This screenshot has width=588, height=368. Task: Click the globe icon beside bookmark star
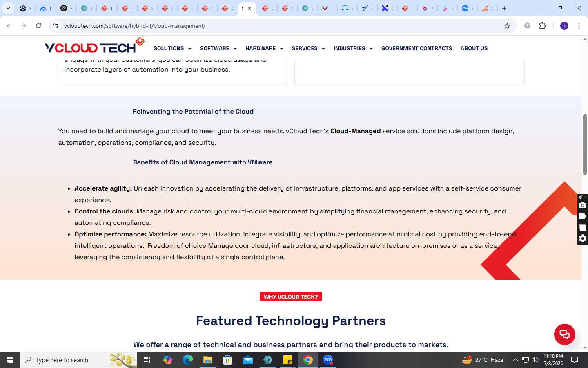click(528, 26)
